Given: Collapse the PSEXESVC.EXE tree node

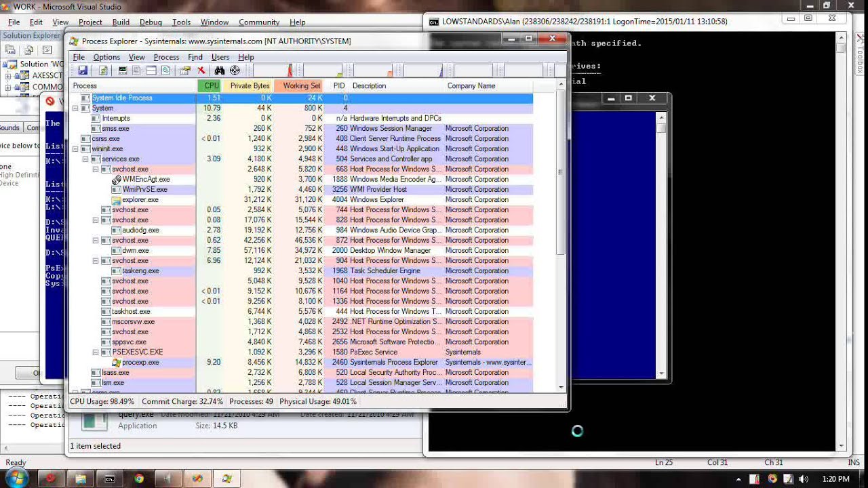Looking at the screenshot, I should (x=96, y=352).
